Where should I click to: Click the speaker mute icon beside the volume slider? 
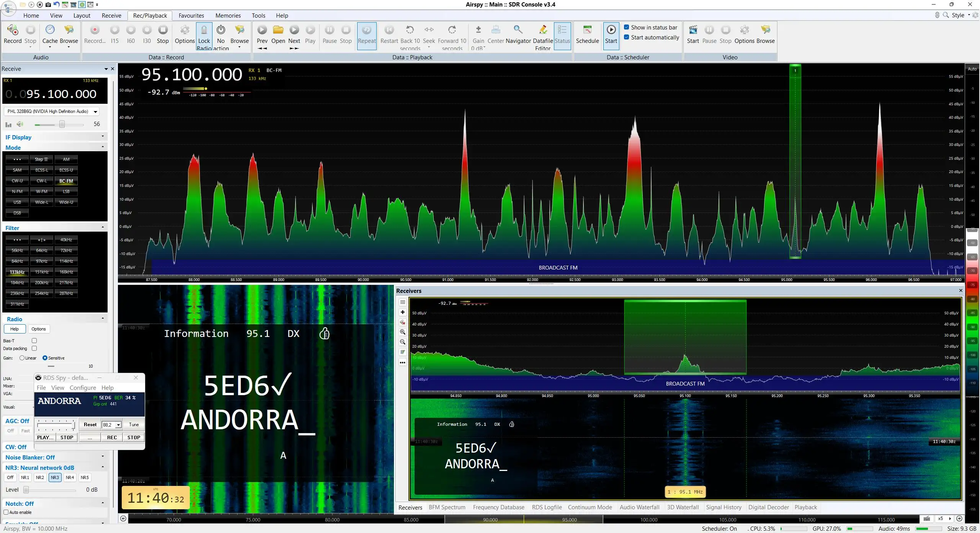click(20, 124)
